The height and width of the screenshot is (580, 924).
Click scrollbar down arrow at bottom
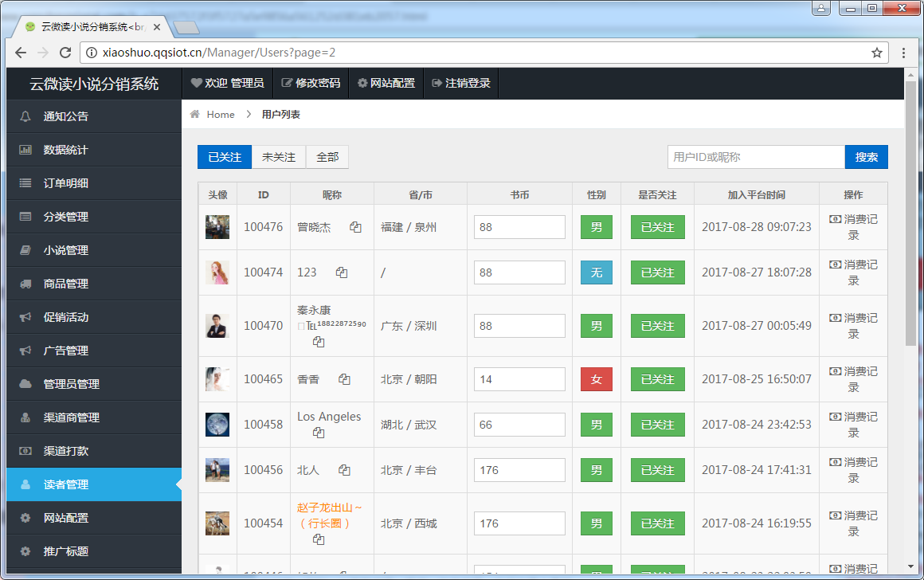(x=911, y=566)
